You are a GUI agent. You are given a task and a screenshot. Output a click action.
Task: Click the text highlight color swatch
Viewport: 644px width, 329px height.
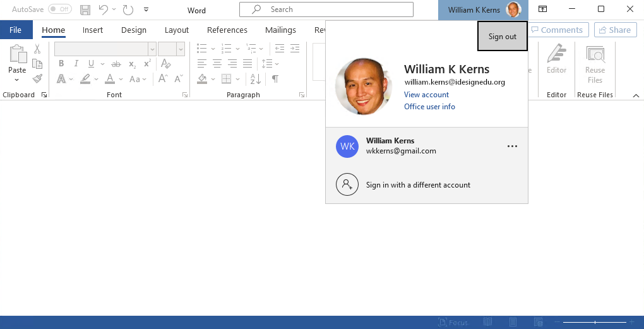coord(85,78)
